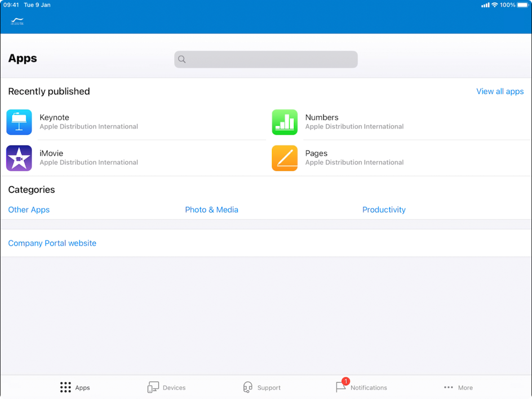Select the Support headset icon
The width and height of the screenshot is (532, 399).
click(247, 387)
